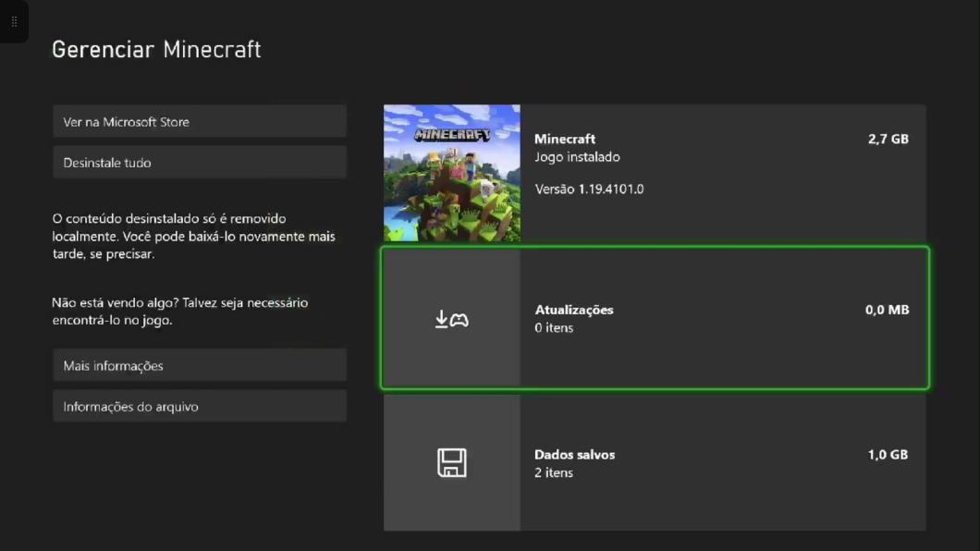Click the 1,0 GB size value
This screenshot has height=551, width=980.
point(888,455)
